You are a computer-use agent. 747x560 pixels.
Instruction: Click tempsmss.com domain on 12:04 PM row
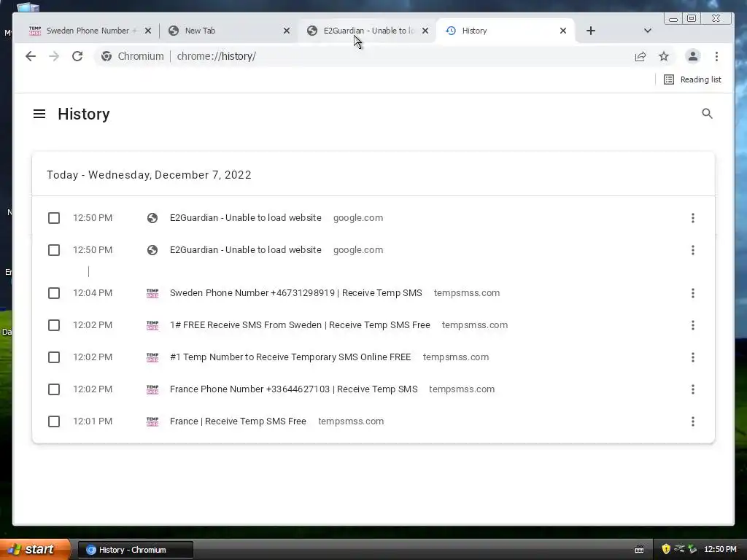click(466, 293)
